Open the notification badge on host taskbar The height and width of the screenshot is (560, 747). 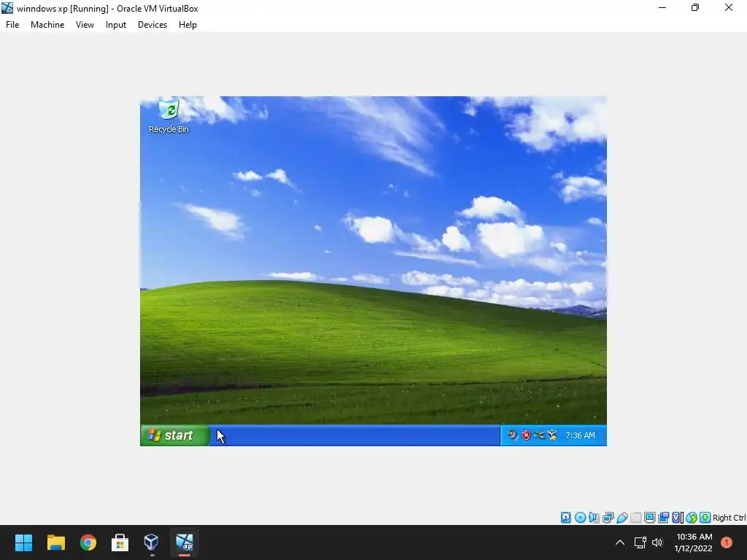pyautogui.click(x=727, y=542)
